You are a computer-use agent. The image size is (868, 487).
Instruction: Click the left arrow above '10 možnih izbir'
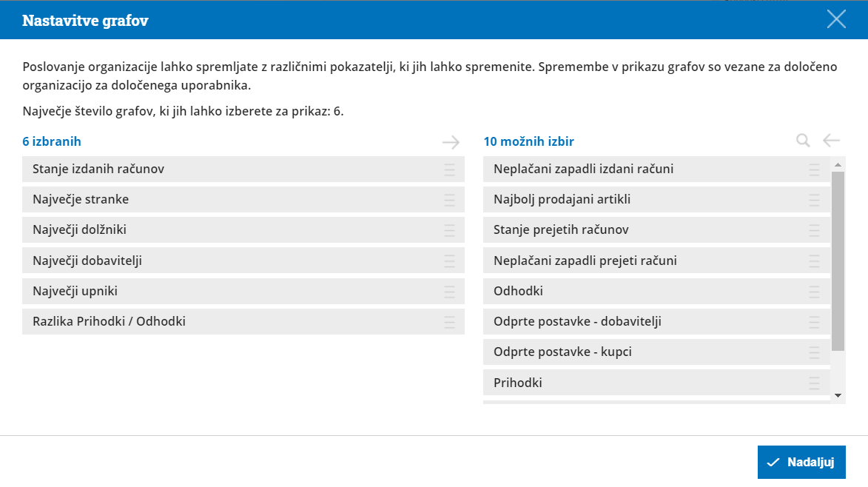pyautogui.click(x=831, y=141)
